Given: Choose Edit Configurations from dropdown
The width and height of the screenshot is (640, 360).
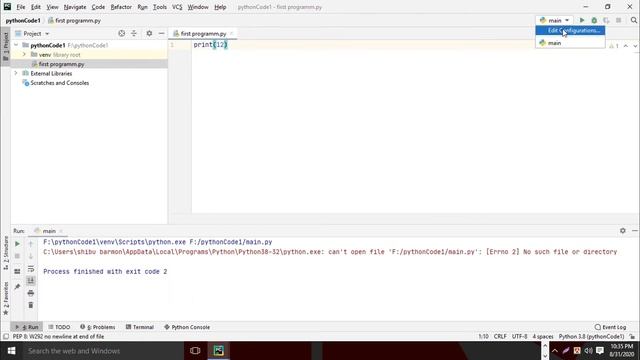Looking at the screenshot, I should point(570,31).
